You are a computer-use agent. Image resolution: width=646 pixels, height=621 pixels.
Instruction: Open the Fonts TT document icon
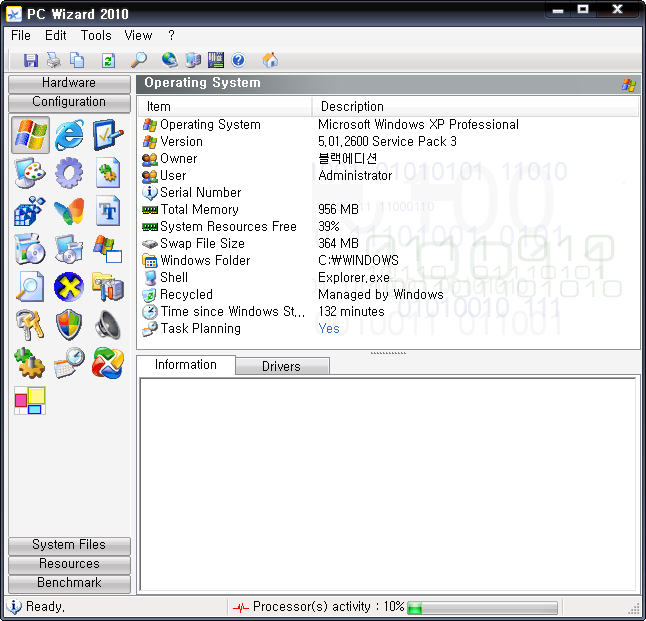[x=108, y=211]
